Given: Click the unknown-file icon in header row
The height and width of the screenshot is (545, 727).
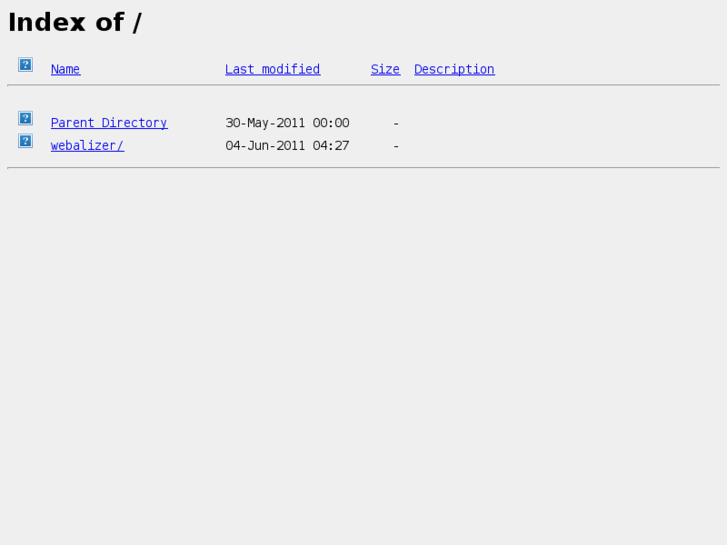Looking at the screenshot, I should tap(26, 64).
